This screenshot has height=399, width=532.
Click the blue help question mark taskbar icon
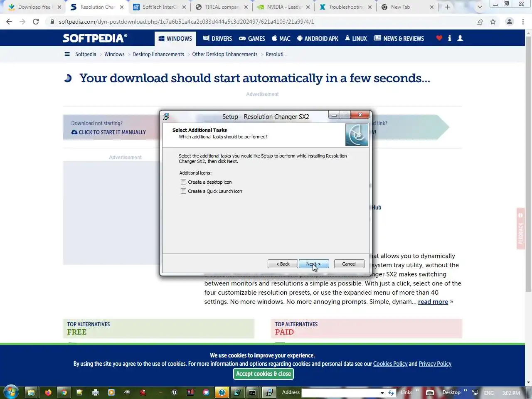222,392
